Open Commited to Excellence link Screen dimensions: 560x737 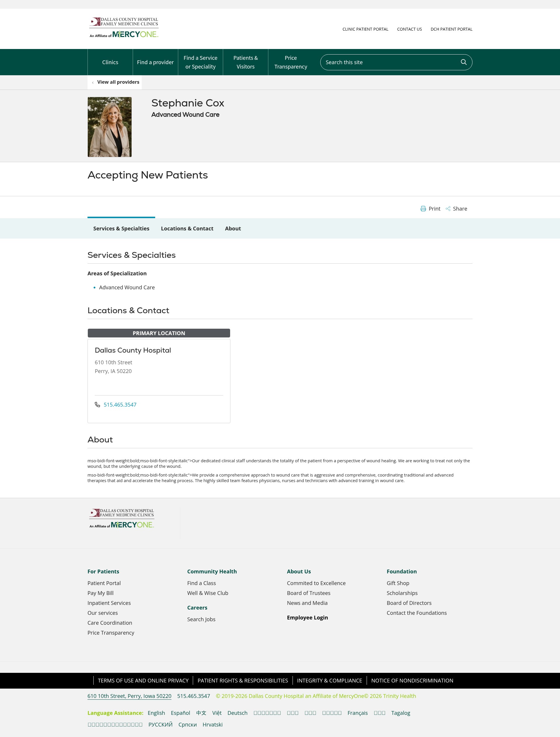point(316,583)
